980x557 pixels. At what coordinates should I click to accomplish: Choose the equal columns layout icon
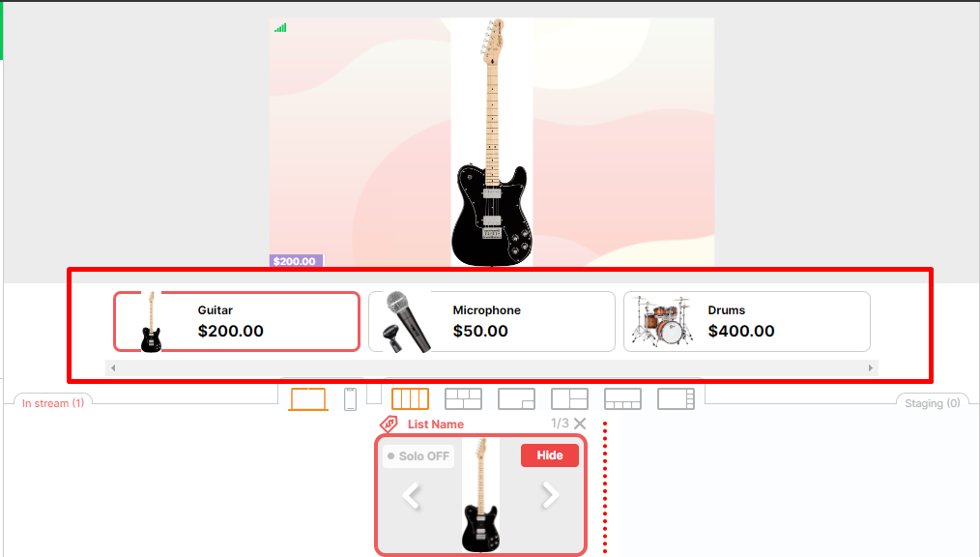(410, 398)
